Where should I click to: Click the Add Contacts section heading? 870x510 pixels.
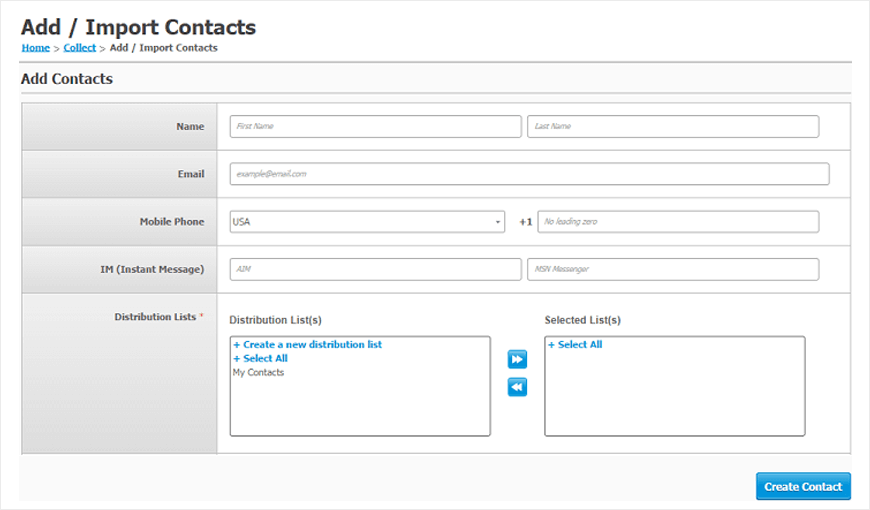tap(67, 79)
